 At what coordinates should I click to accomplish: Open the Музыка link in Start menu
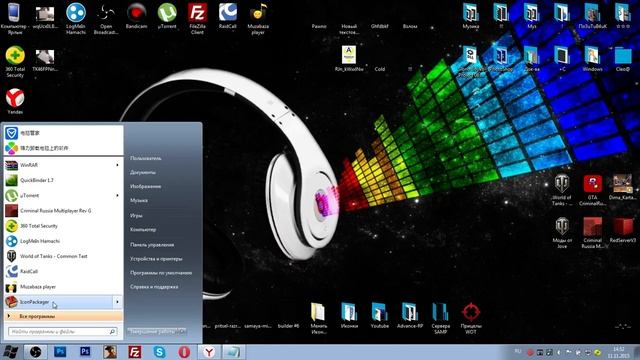[x=139, y=200]
